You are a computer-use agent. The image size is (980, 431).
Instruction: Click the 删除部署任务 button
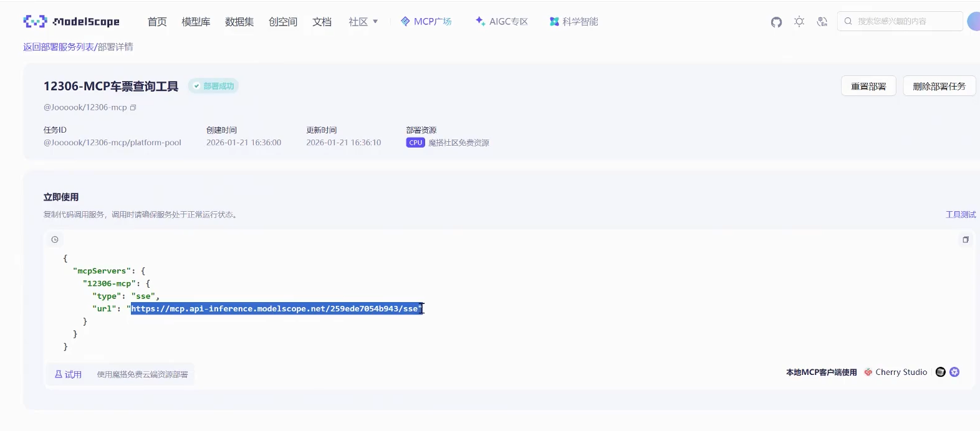[x=939, y=86]
